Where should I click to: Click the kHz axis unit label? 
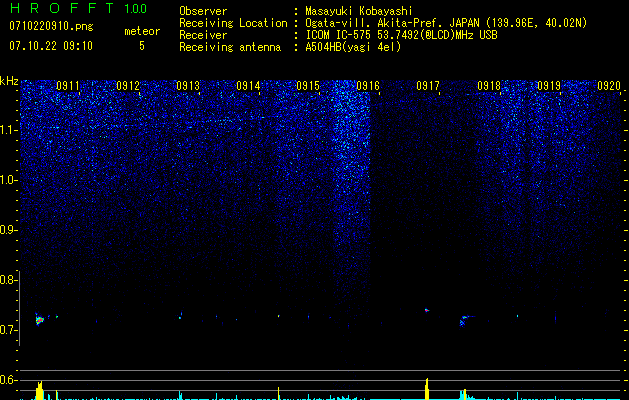[9, 81]
